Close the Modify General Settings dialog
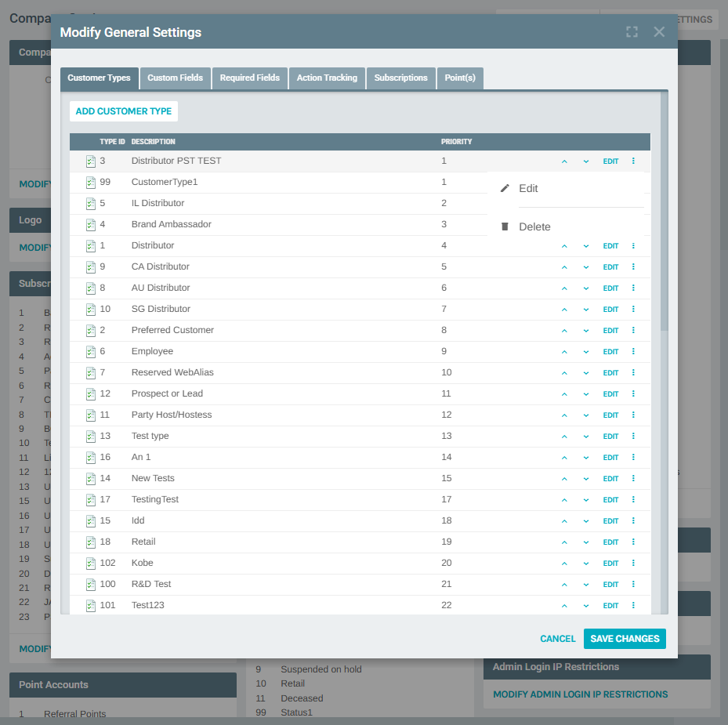Viewport: 728px width, 725px height. [x=659, y=32]
